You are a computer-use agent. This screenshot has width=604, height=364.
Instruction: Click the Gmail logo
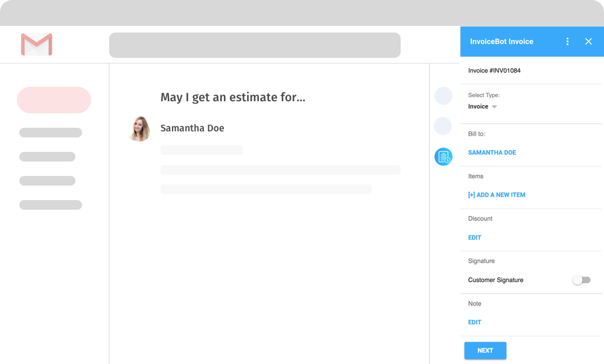click(x=37, y=45)
